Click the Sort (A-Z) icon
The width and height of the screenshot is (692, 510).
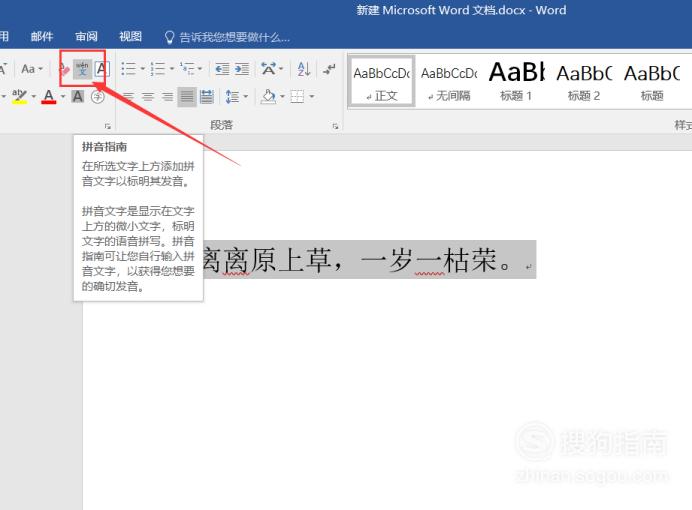pos(304,69)
